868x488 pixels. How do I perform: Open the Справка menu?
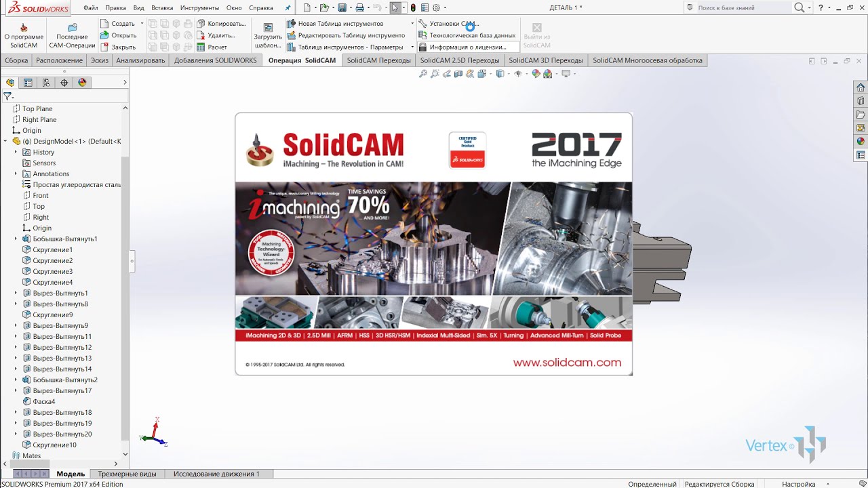(261, 7)
